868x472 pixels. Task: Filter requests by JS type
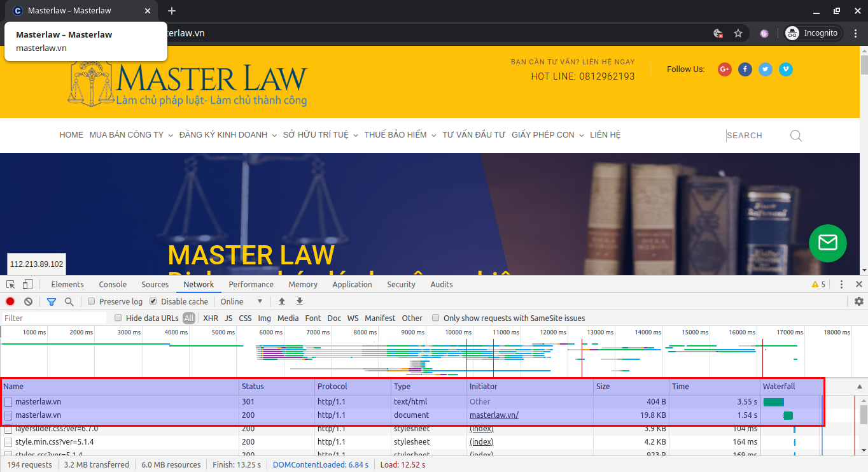point(228,318)
